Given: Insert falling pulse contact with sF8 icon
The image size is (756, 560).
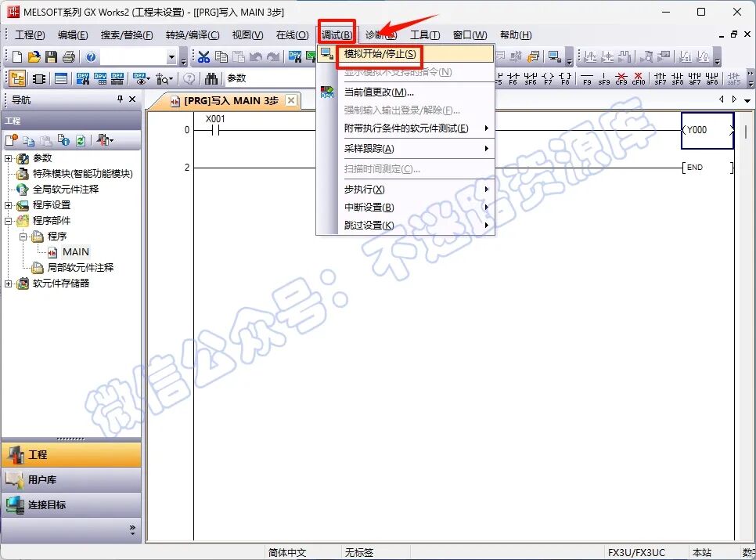Looking at the screenshot, I should click(678, 78).
